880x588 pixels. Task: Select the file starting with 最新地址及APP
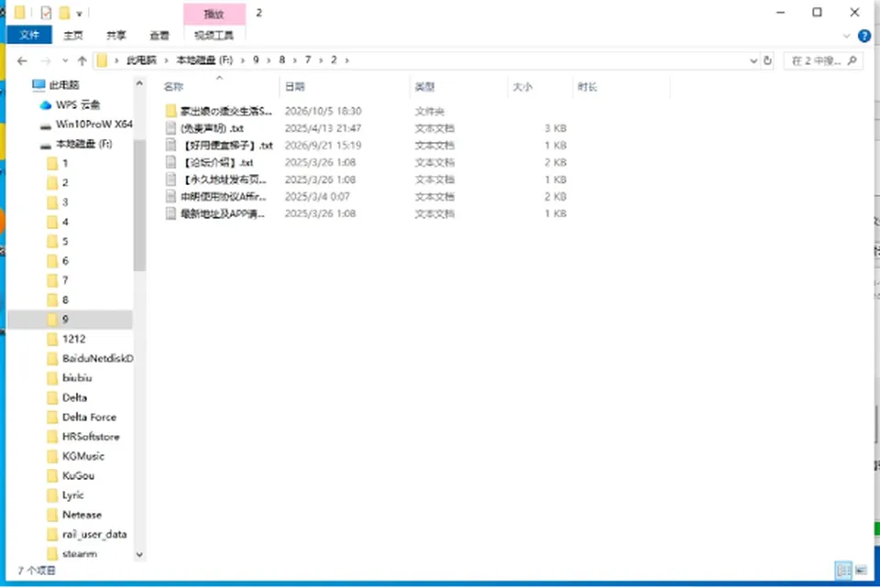(x=214, y=213)
